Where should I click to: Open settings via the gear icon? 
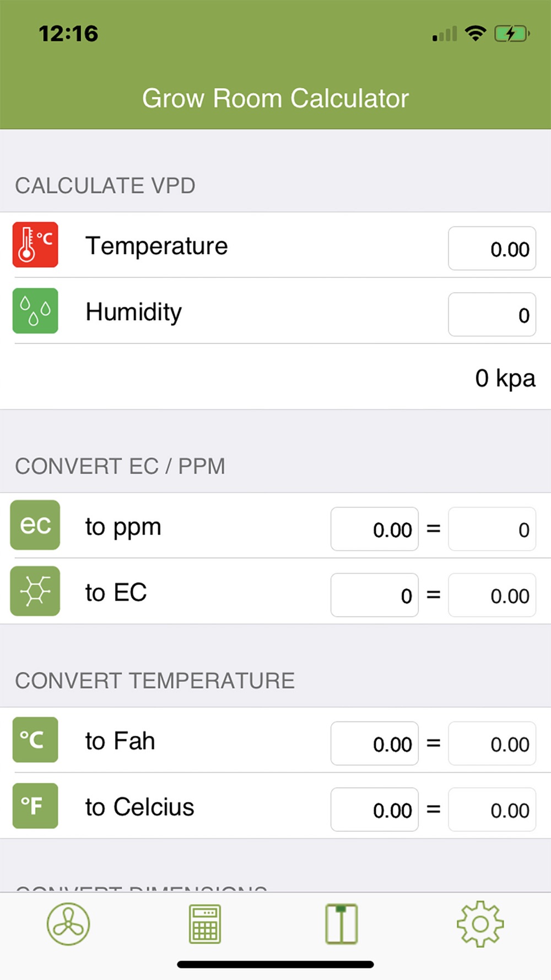(x=480, y=924)
